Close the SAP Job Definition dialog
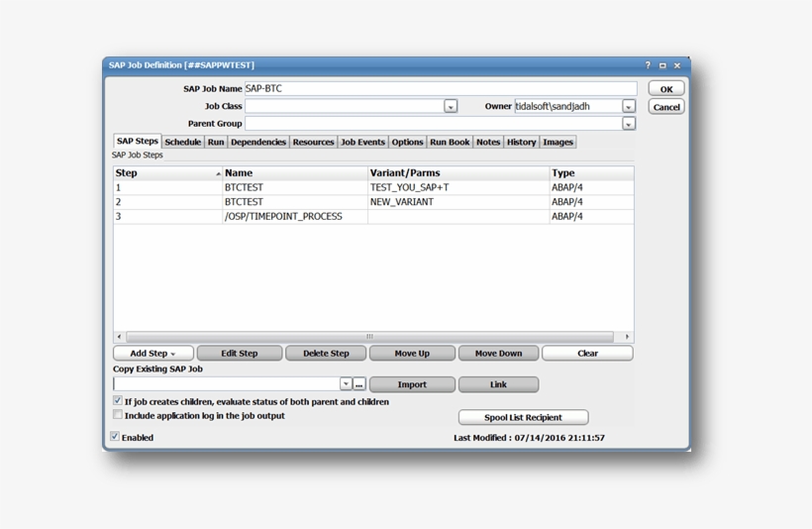The image size is (812, 529). coord(677,65)
